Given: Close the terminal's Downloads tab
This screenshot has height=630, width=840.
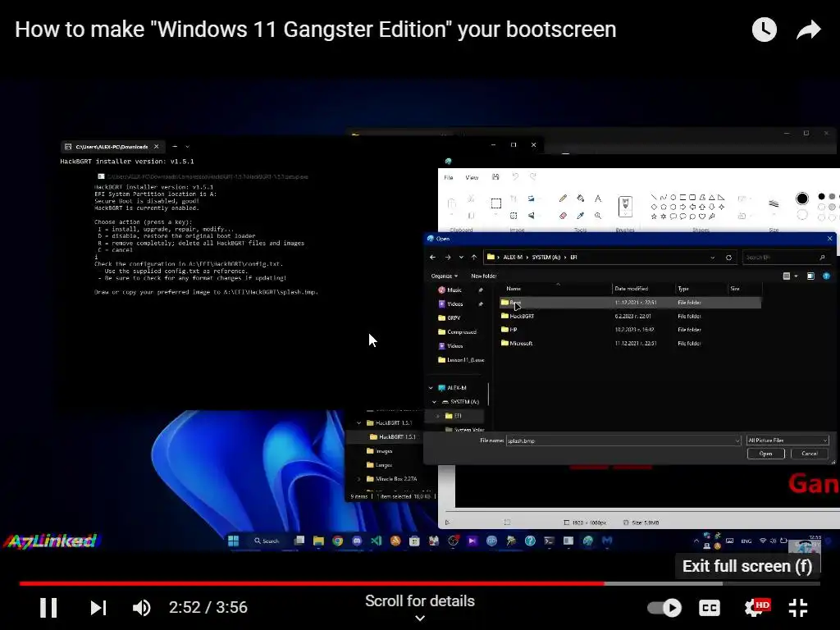Looking at the screenshot, I should coord(157,146).
